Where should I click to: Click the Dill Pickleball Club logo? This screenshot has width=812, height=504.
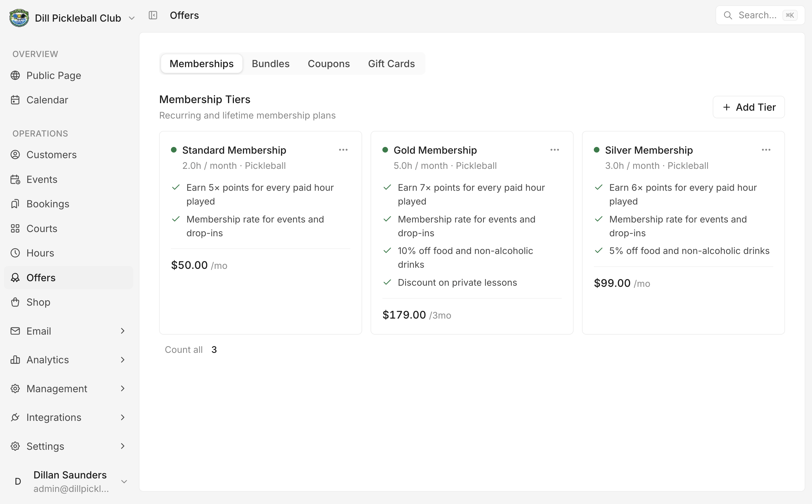pyautogui.click(x=19, y=18)
